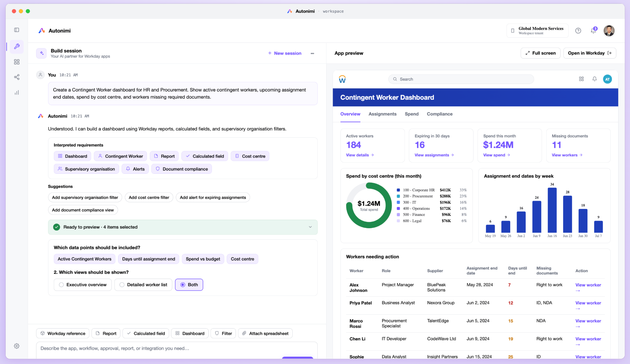Attach spreadsheet to the prompt
The image size is (630, 364).
pos(265,334)
